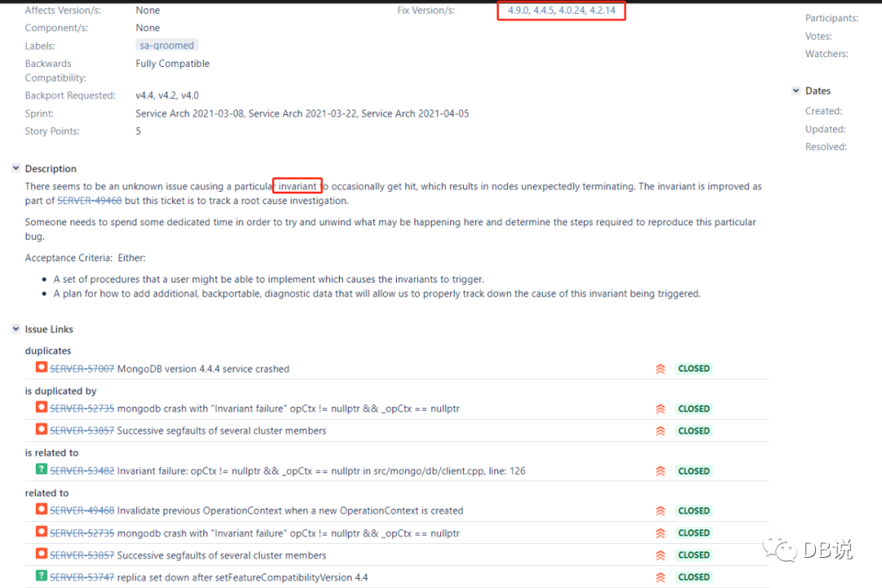Click CLOSED status on SERVER-53747 row
This screenshot has width=882, height=588.
tap(693, 577)
